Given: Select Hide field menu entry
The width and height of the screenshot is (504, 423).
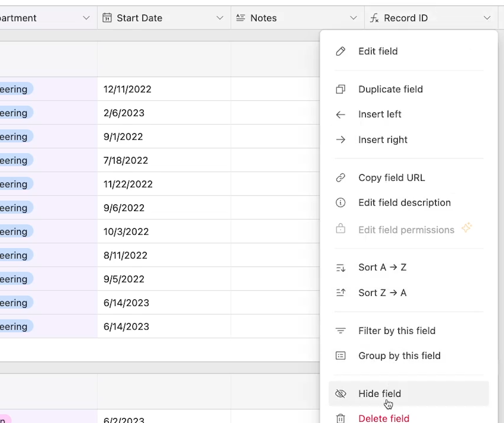Looking at the screenshot, I should [409, 394].
